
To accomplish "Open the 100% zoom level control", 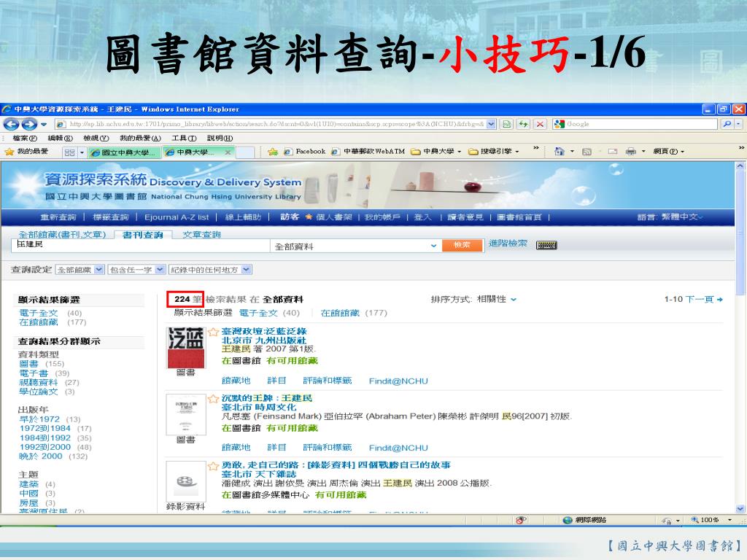I will pos(711,520).
